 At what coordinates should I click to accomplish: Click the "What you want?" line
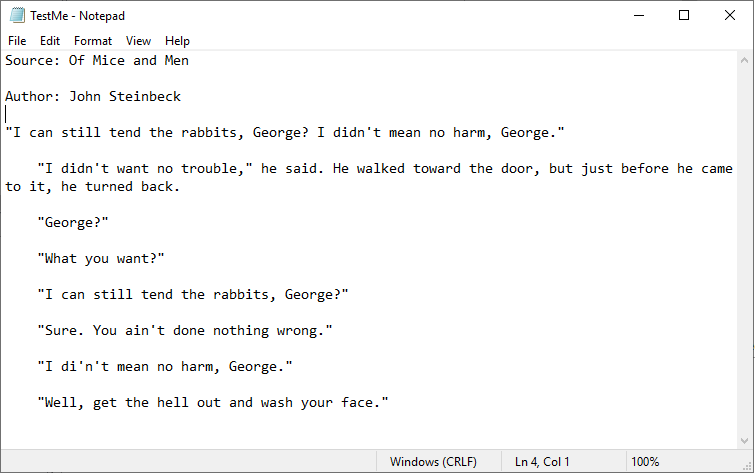[x=100, y=258]
